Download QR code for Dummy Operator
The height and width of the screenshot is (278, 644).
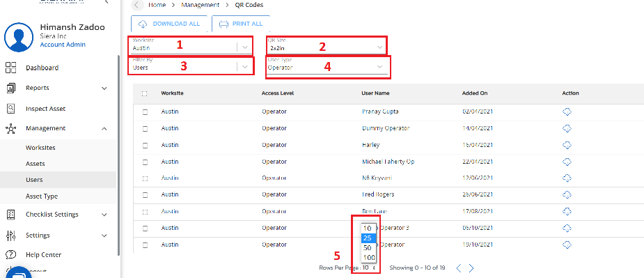coord(567,128)
